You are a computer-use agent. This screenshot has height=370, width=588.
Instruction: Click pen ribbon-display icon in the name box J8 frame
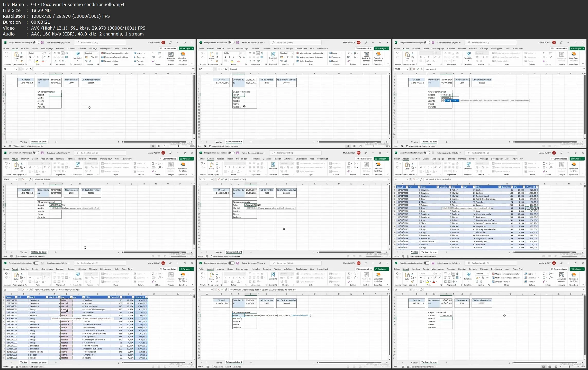[x=561, y=153]
